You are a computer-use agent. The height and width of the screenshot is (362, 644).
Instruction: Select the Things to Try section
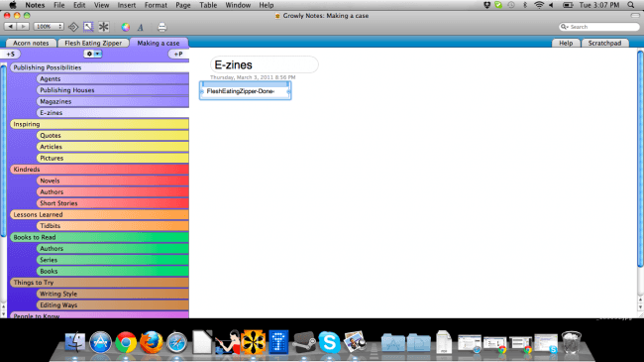click(x=99, y=283)
